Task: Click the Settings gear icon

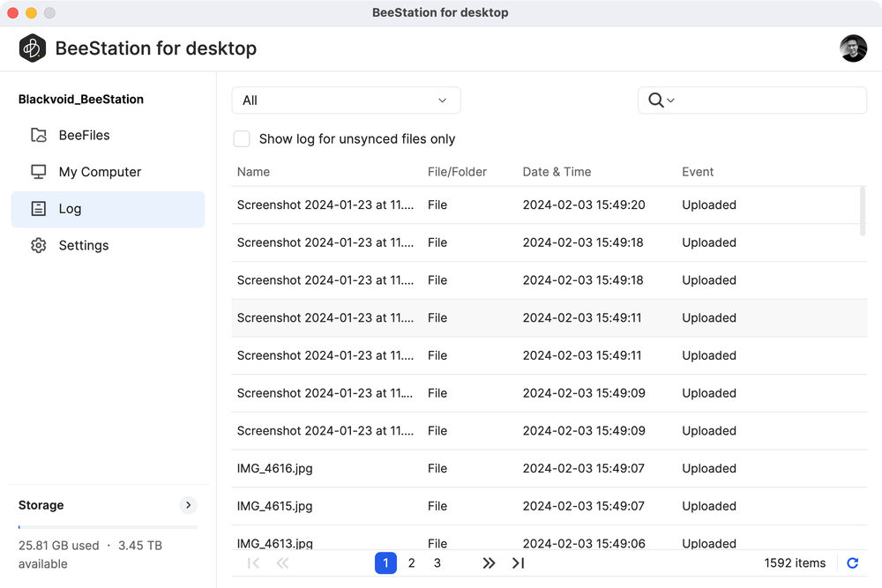Action: point(38,245)
